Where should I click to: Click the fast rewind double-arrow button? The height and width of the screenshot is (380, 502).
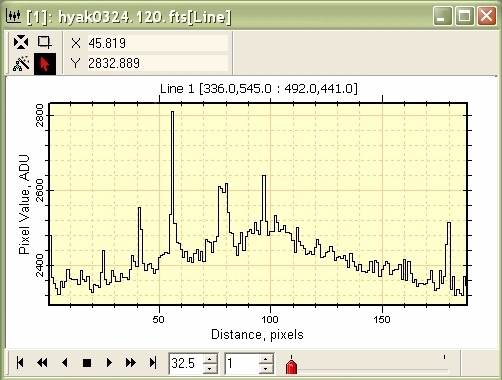click(42, 362)
